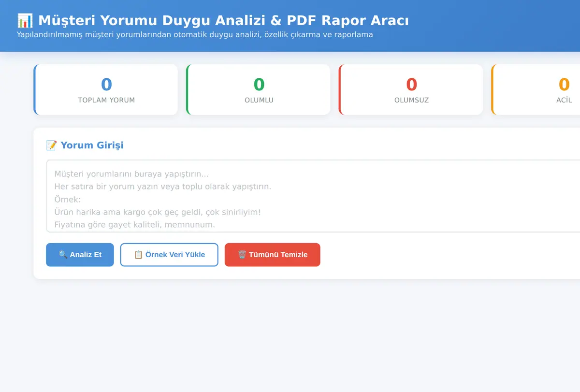The width and height of the screenshot is (580, 392).
Task: Load sample data with Örnek Veri Yükle
Action: coord(169,255)
